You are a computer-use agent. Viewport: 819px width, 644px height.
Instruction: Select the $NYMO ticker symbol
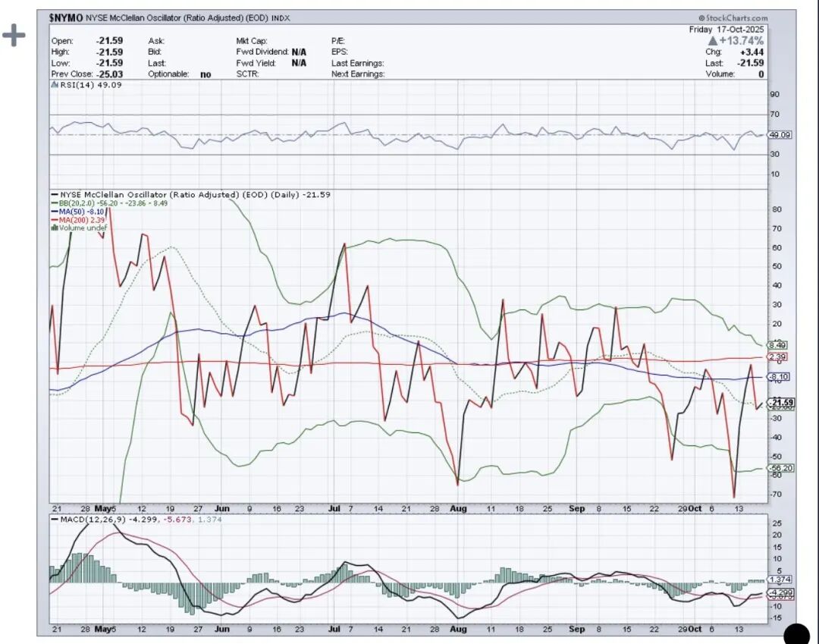66,17
